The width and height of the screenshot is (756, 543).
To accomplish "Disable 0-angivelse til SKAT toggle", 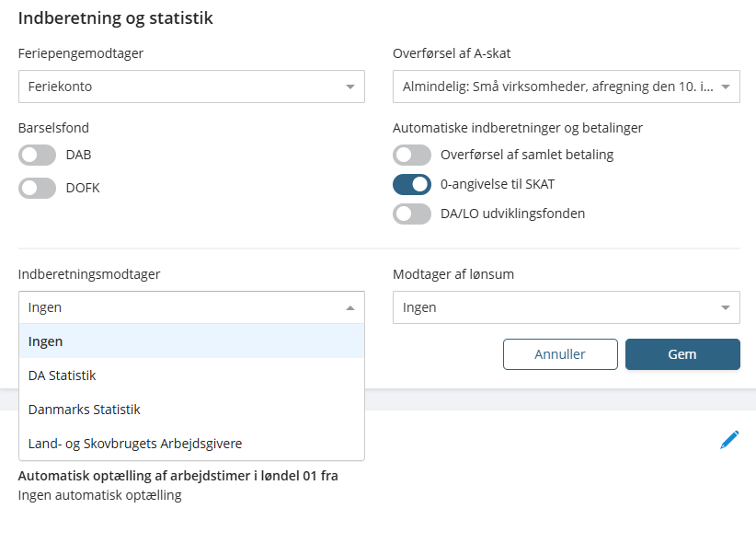I will point(412,184).
